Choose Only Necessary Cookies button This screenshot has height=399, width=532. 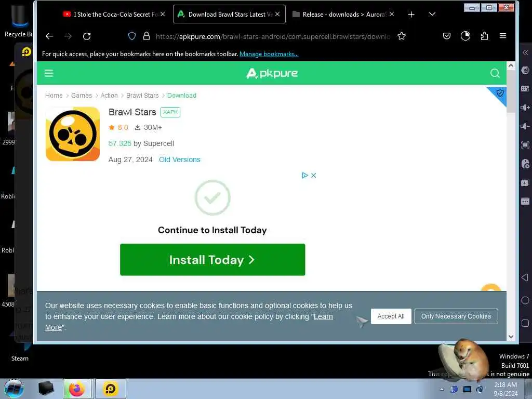tap(456, 316)
